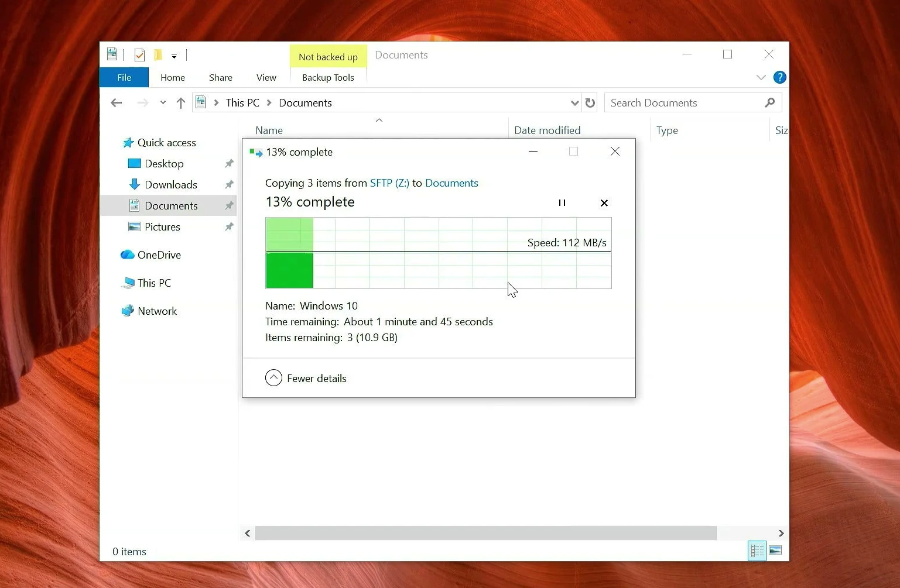
Task: Click the New folder quick access icon
Action: coord(158,55)
